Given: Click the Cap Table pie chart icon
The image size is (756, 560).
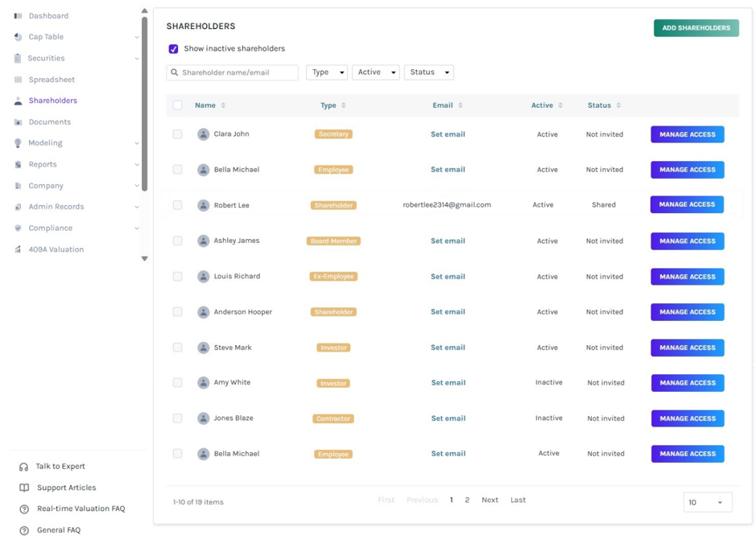Looking at the screenshot, I should pos(18,37).
